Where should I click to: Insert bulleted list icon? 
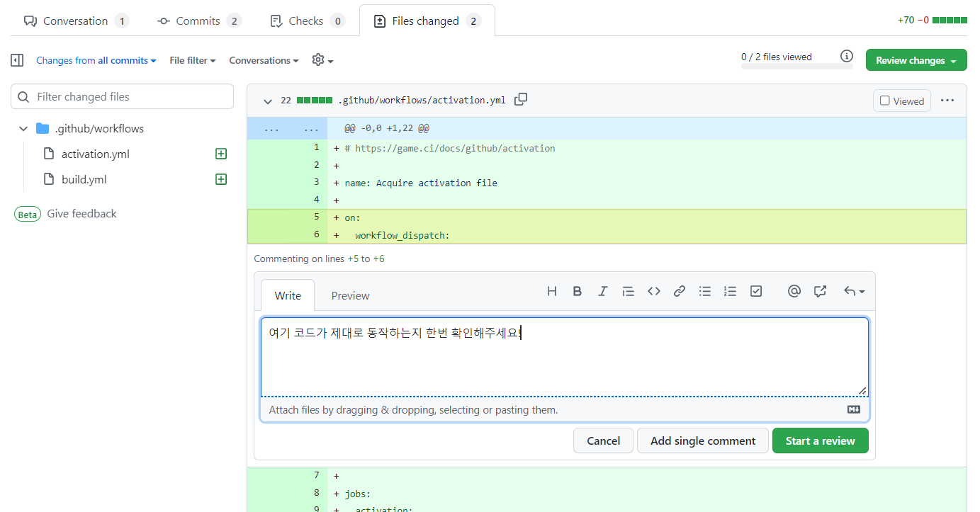coord(705,291)
